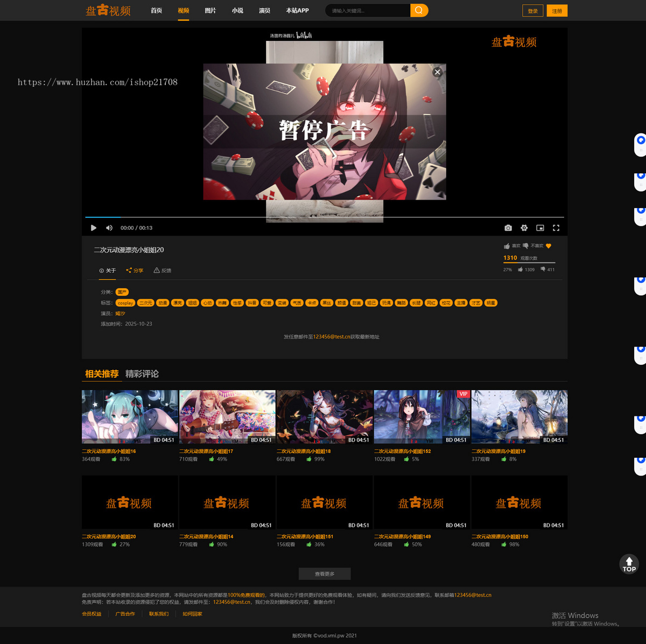Like the video with thumbs-up 喜欢
Screen dimensions: 646x644
coord(512,246)
